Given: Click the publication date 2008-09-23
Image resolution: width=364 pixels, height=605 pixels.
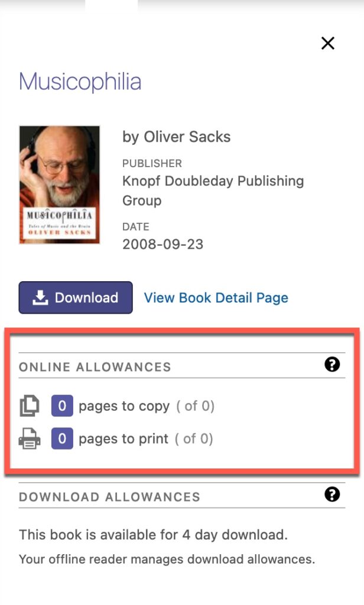Looking at the screenshot, I should pos(162,244).
